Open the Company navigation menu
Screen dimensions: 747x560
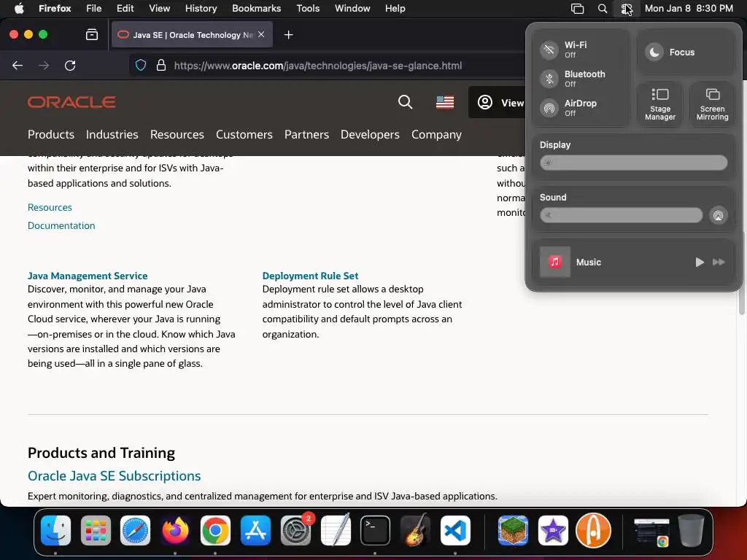[x=436, y=135]
